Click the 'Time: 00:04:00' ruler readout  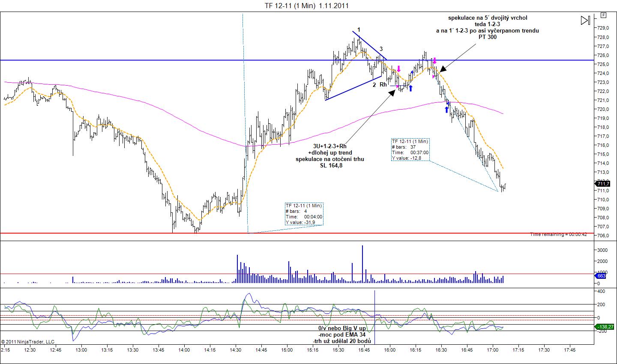click(304, 217)
